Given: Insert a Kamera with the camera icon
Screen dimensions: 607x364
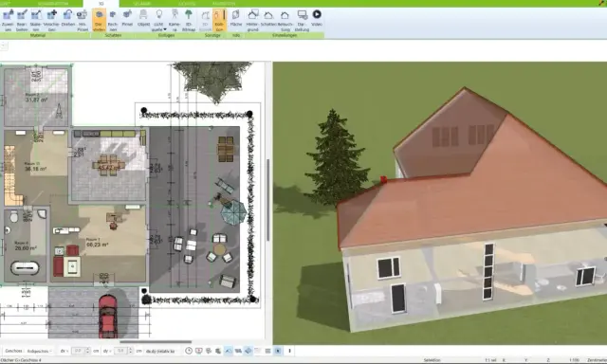Looking at the screenshot, I should 175,21.
